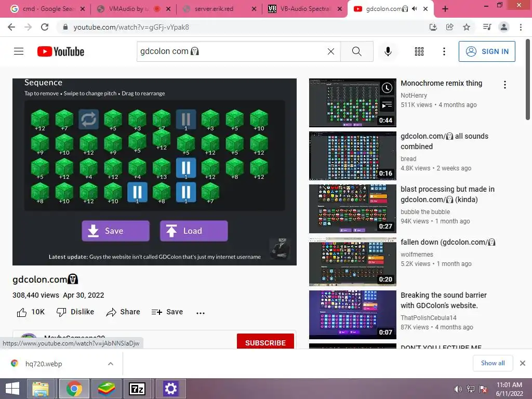Image resolution: width=532 pixels, height=399 pixels.
Task: Like the video (10K)
Action: pyautogui.click(x=31, y=312)
